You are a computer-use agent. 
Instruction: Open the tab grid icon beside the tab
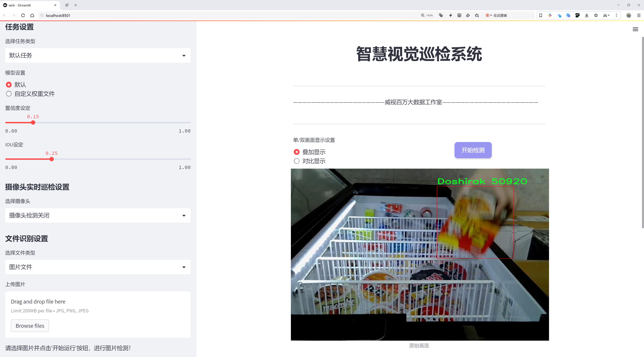(x=67, y=5)
